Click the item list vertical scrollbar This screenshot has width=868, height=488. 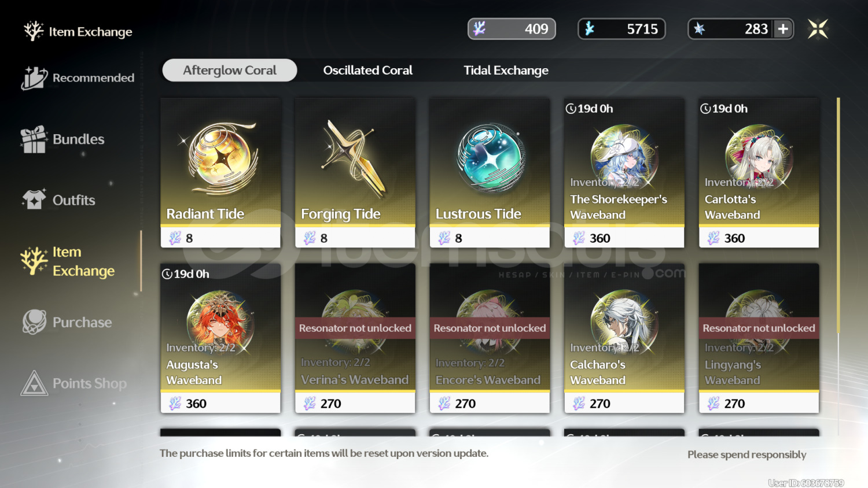pos(838,266)
